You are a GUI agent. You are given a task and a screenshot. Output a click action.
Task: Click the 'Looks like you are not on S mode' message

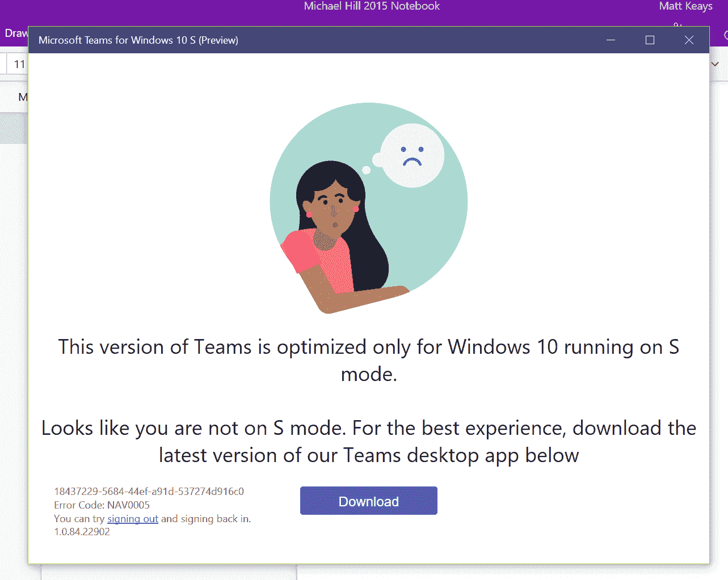369,441
